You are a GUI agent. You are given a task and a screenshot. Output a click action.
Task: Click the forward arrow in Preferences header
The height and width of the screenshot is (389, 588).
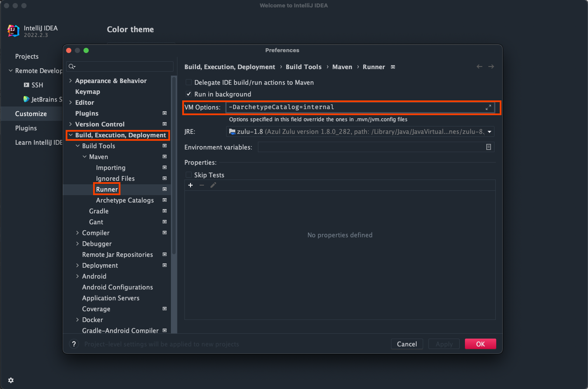coord(491,66)
